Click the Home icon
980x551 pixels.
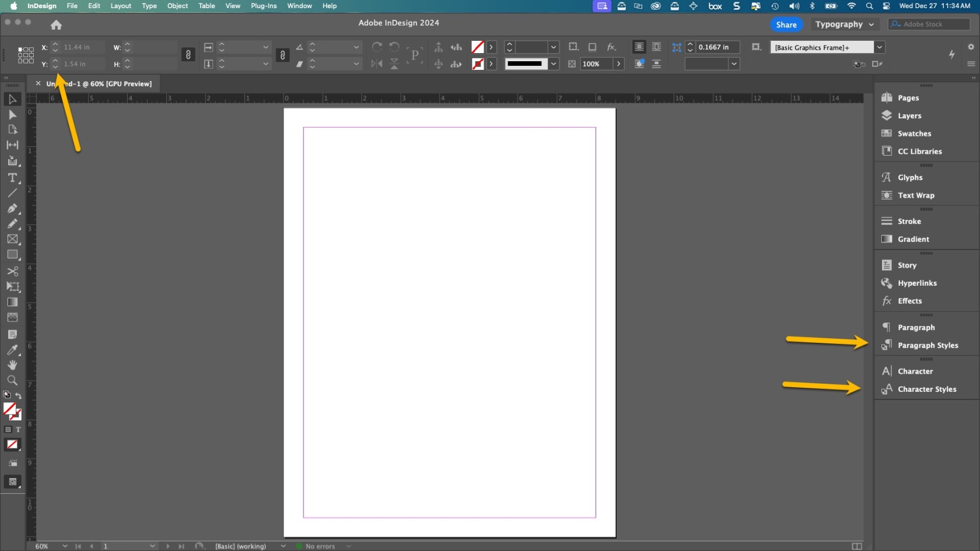(56, 24)
